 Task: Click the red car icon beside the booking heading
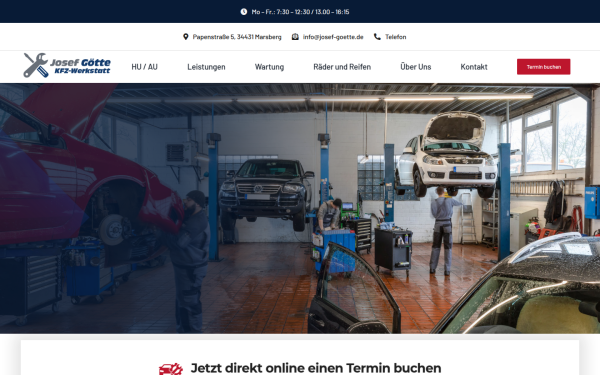[x=171, y=369]
